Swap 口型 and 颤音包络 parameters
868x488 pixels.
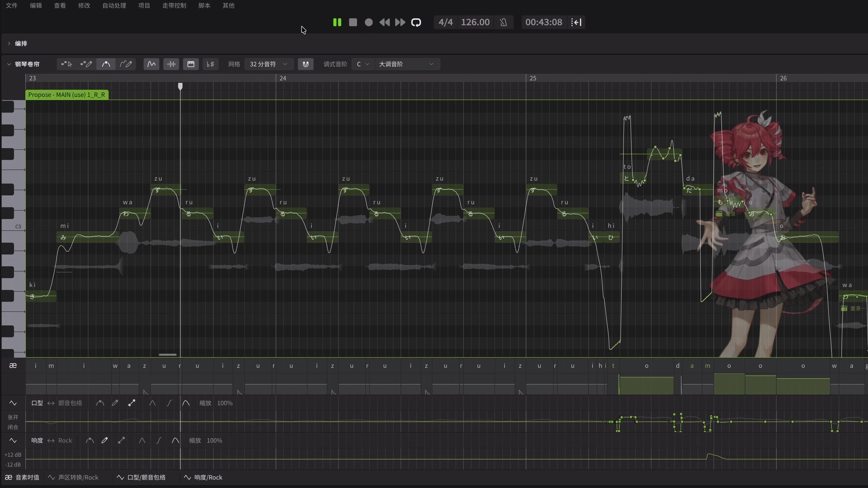coord(51,403)
